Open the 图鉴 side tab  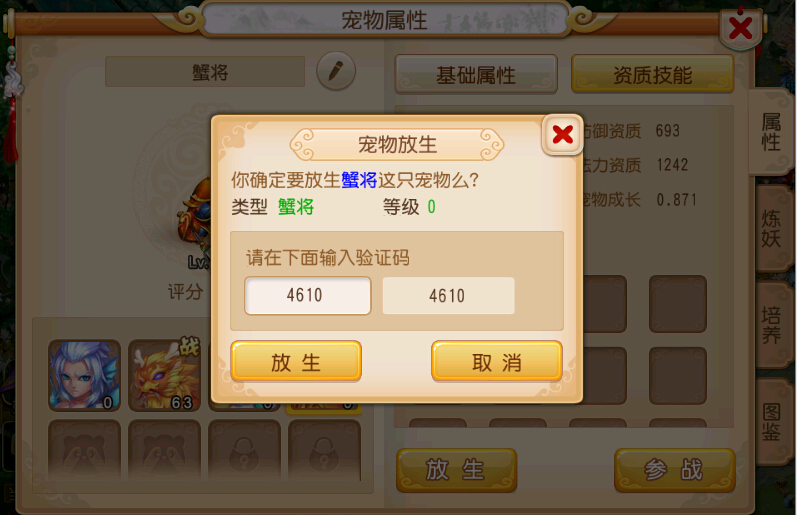771,422
